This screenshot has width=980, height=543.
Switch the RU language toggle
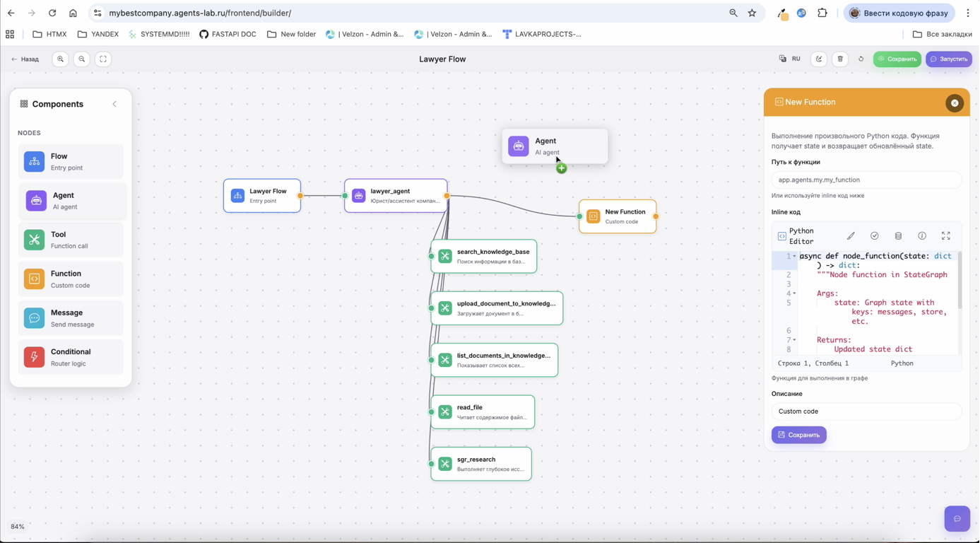790,59
